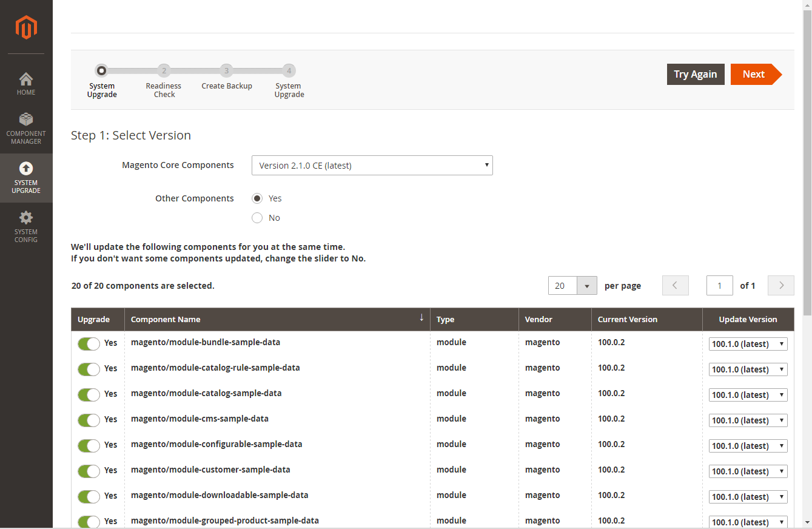This screenshot has height=529, width=812.
Task: Go to previous page arrow
Action: point(676,285)
